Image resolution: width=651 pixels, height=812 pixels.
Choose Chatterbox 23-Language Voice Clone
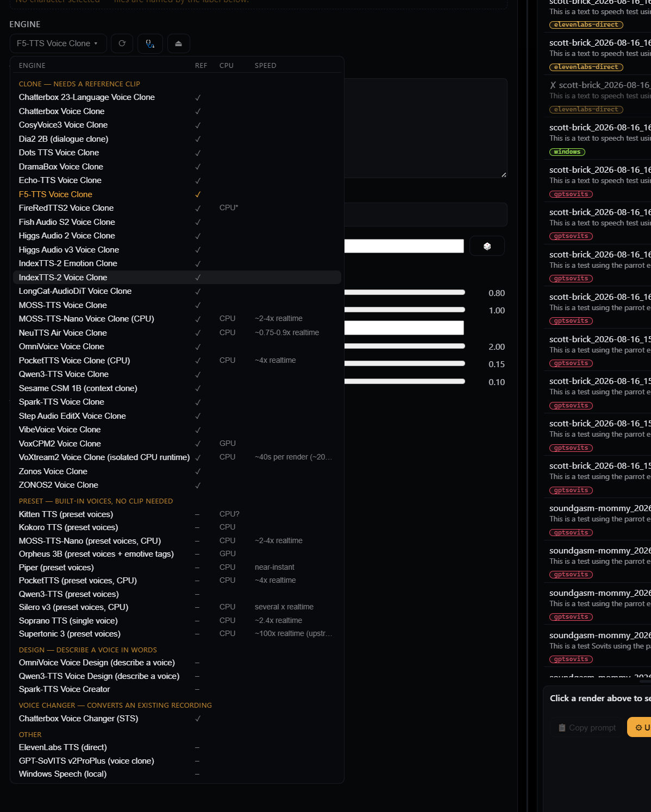click(177, 97)
